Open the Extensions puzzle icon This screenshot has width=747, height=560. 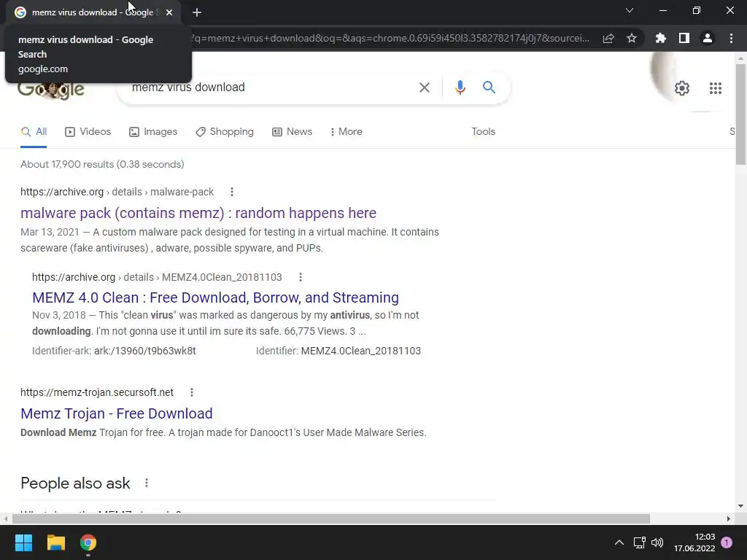tap(660, 38)
